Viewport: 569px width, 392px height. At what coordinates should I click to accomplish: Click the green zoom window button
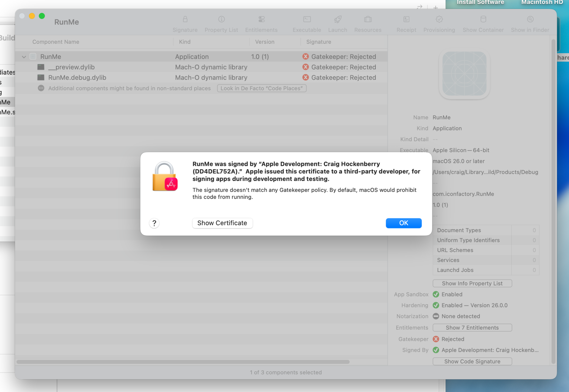point(42,16)
